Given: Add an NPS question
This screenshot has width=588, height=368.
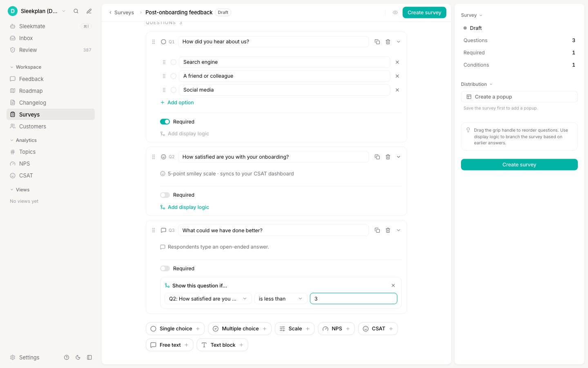Looking at the screenshot, I should pyautogui.click(x=336, y=329).
